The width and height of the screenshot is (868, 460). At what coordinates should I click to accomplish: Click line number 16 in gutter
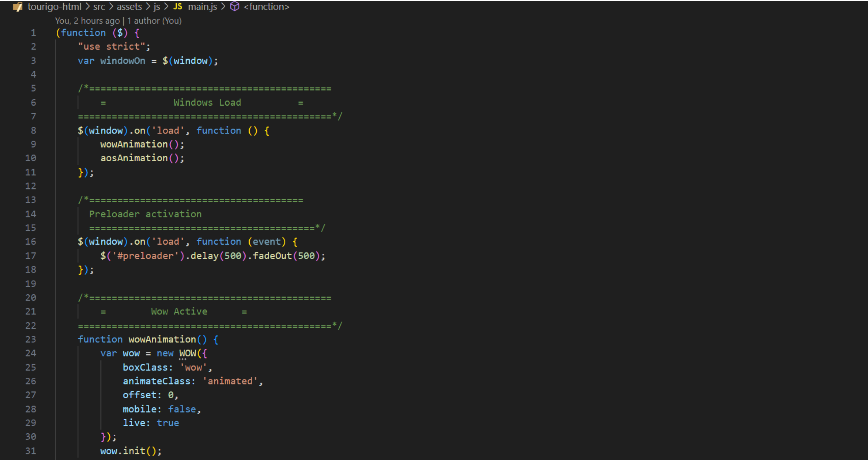click(31, 242)
